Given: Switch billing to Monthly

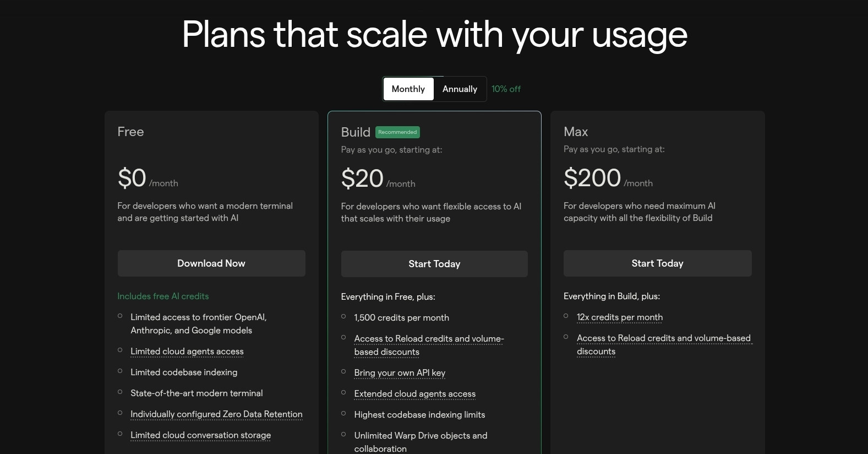Looking at the screenshot, I should [408, 89].
